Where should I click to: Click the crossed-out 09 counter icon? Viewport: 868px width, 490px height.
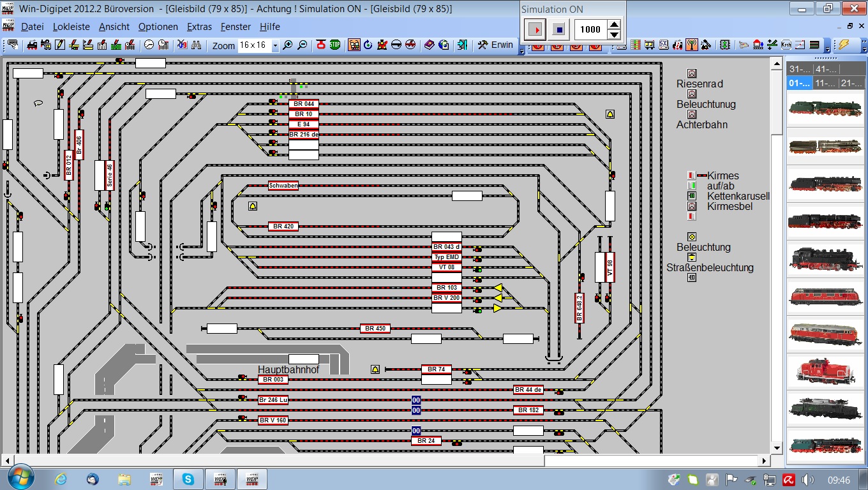point(182,45)
